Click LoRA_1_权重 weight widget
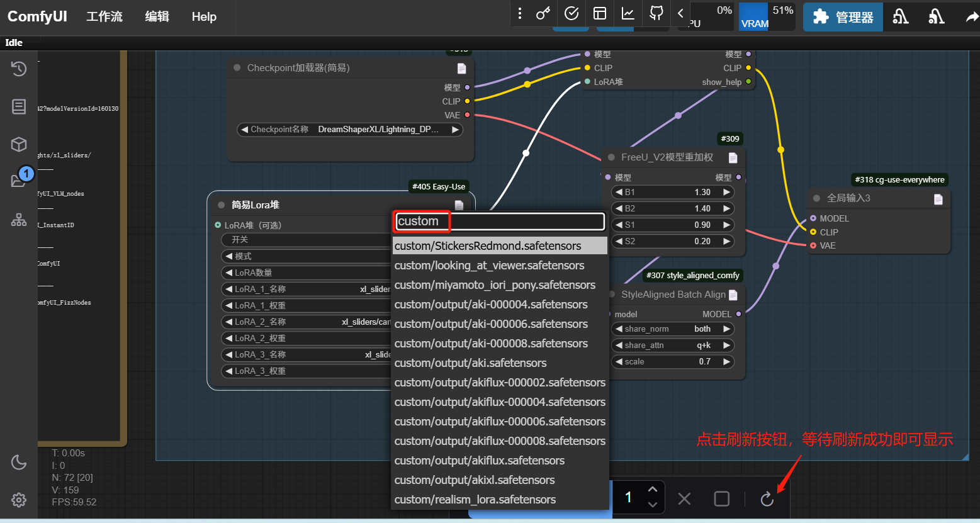 point(306,305)
